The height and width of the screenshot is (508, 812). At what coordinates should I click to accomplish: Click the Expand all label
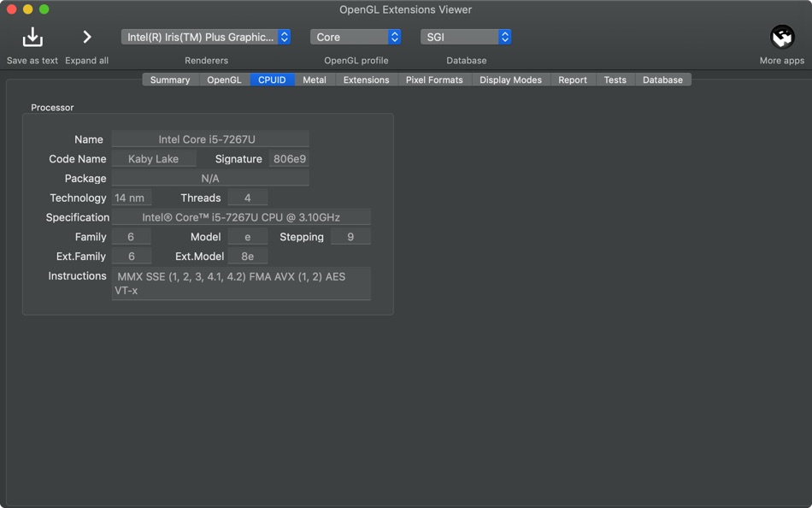pyautogui.click(x=87, y=61)
